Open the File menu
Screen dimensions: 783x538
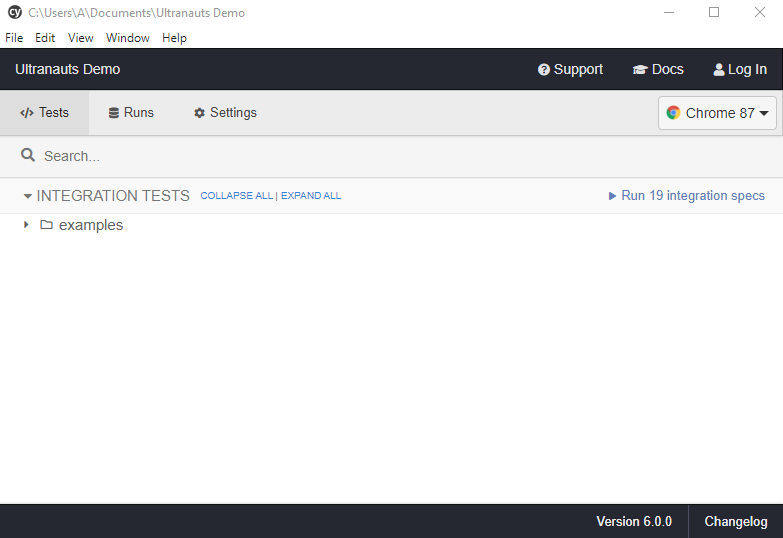point(14,38)
